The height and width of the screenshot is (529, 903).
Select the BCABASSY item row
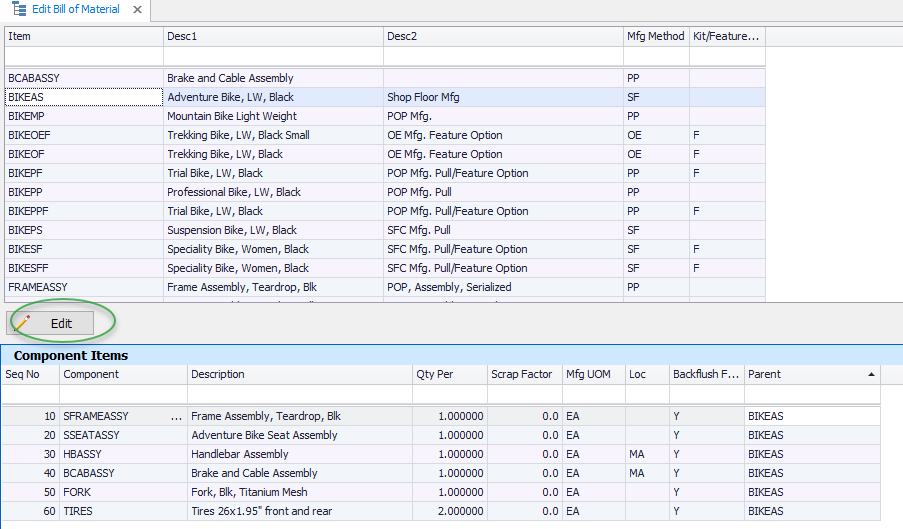385,78
